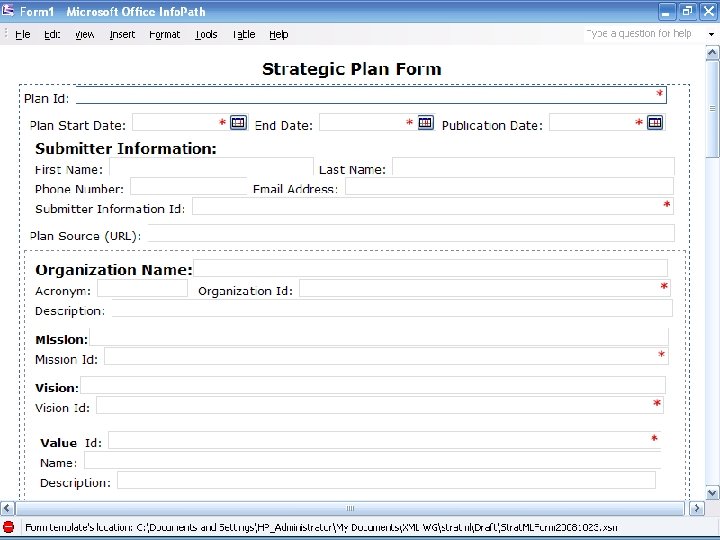
Task: Click the 'Submitter Information:' heading
Action: click(126, 149)
